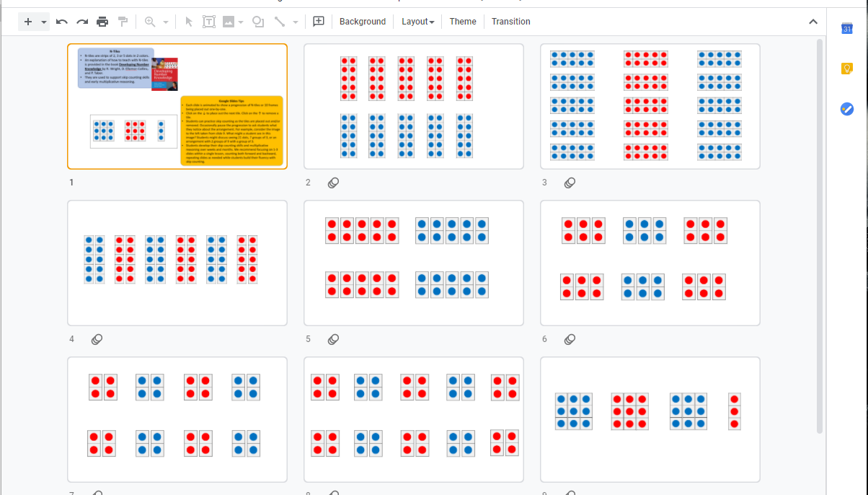Select the shape tool
Image resolution: width=868 pixels, height=495 pixels.
point(258,22)
